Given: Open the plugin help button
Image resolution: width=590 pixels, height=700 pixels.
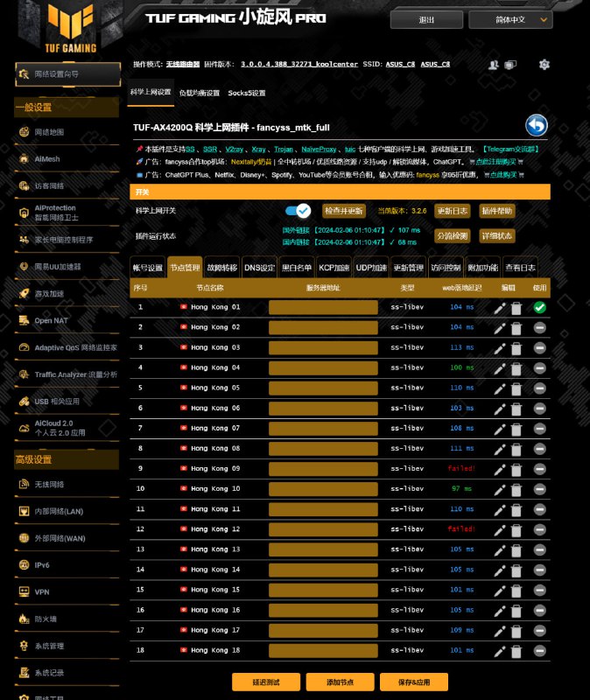Looking at the screenshot, I should pos(497,211).
